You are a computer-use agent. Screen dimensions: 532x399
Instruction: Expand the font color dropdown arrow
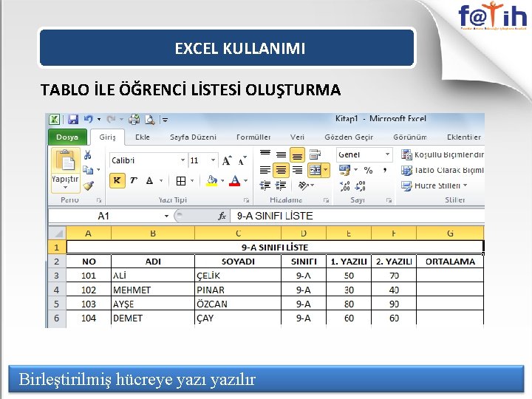[x=245, y=181]
